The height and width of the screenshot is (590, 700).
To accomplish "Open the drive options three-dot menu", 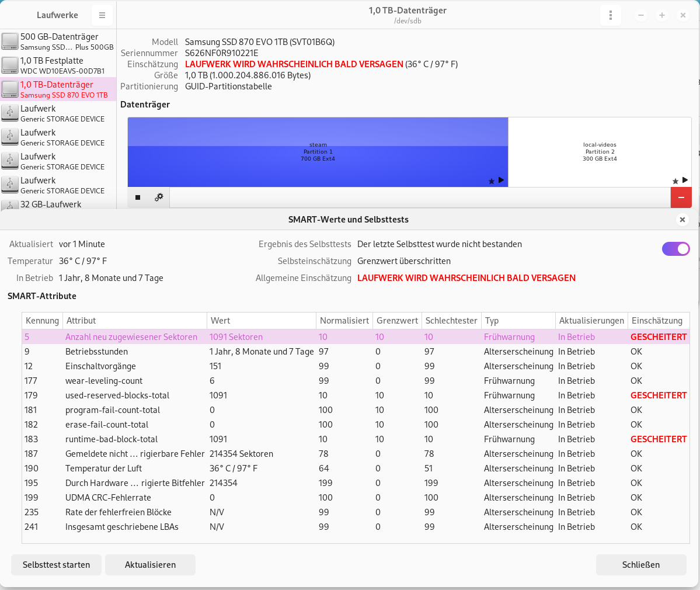I will point(610,15).
